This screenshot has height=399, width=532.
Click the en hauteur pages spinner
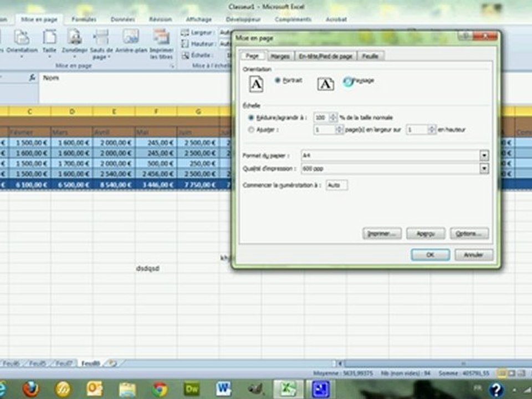432,130
